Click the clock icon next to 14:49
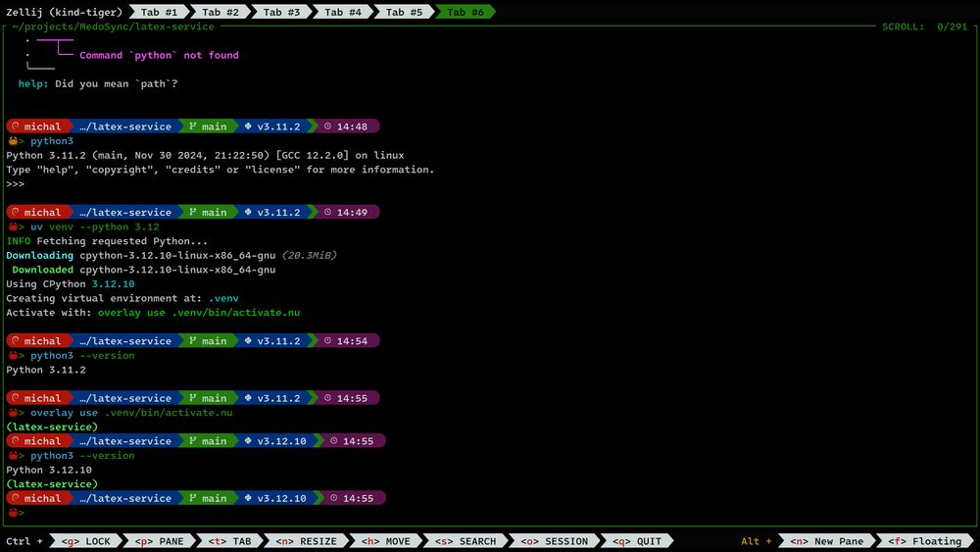This screenshot has width=980, height=552. pos(327,212)
